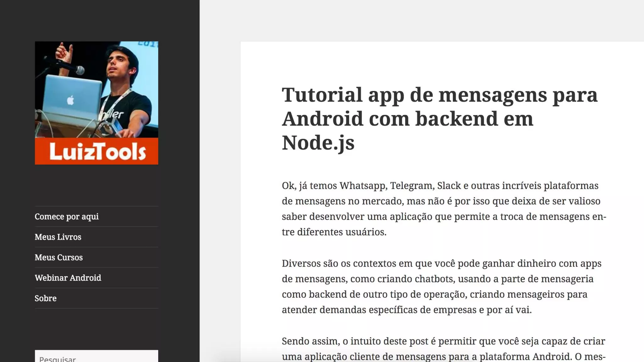
Task: Click the microphone in the header photo
Action: click(79, 70)
